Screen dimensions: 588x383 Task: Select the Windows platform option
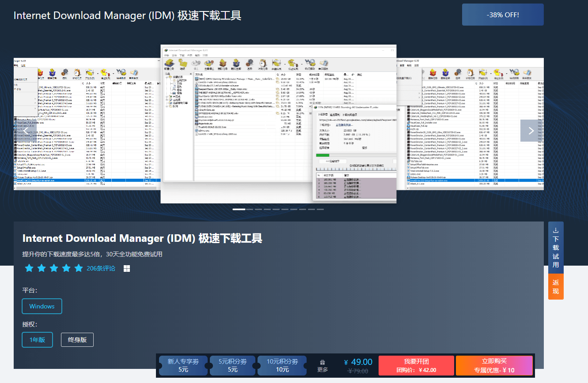click(x=42, y=306)
